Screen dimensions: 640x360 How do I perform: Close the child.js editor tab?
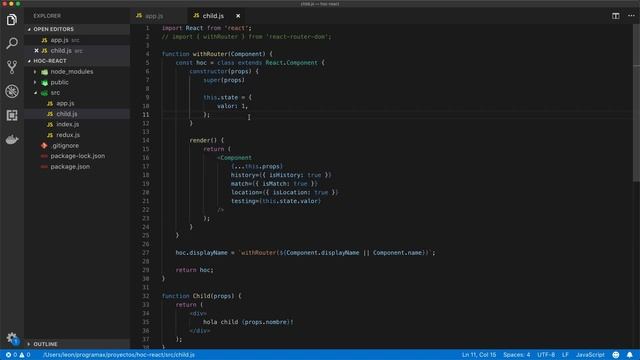click(238, 16)
